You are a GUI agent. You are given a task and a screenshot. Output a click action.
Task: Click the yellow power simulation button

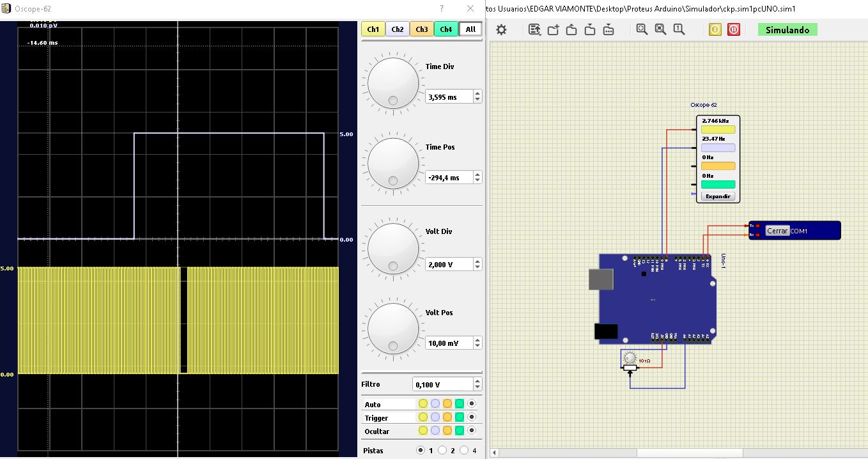715,29
